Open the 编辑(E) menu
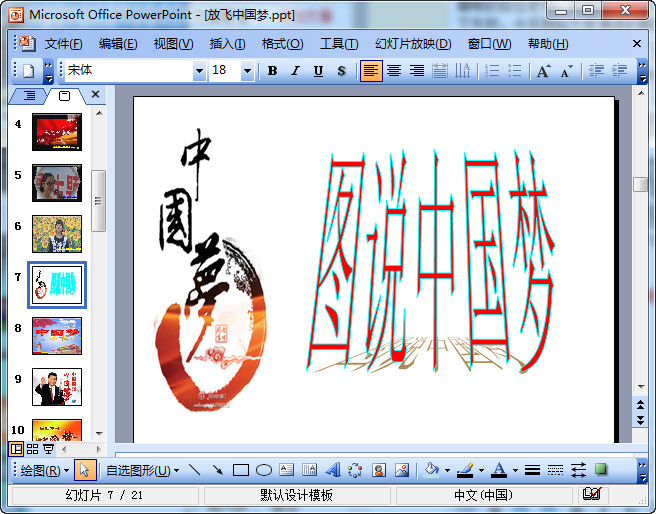Viewport: 656px width, 514px height. tap(118, 43)
